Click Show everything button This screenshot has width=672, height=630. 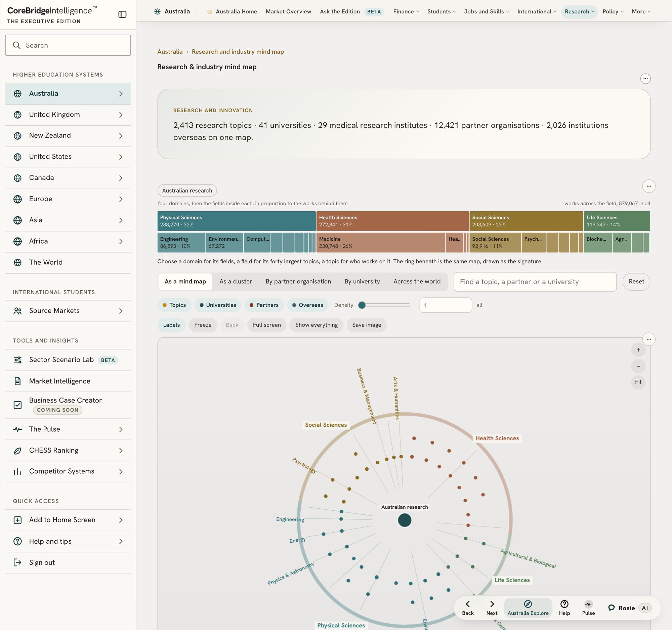317,325
